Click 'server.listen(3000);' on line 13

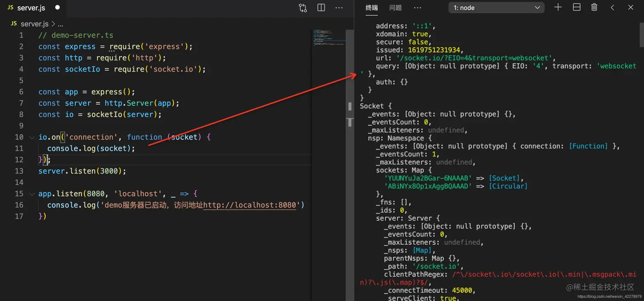82,171
